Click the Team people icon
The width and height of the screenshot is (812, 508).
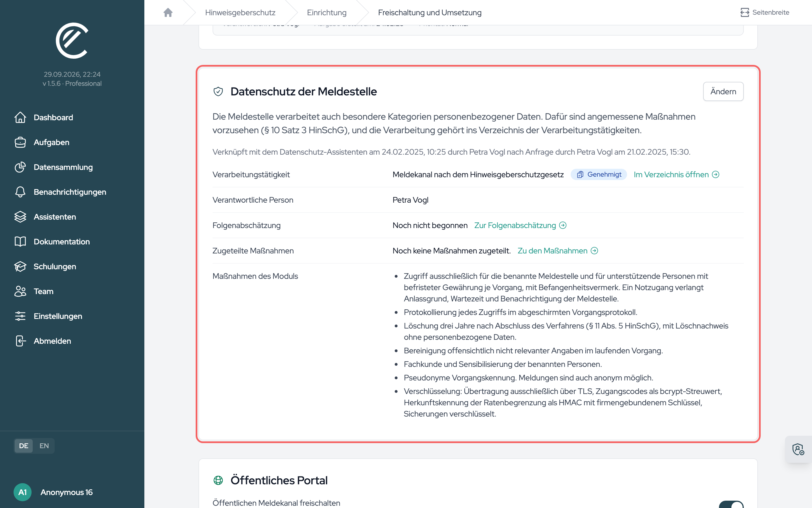pyautogui.click(x=20, y=291)
